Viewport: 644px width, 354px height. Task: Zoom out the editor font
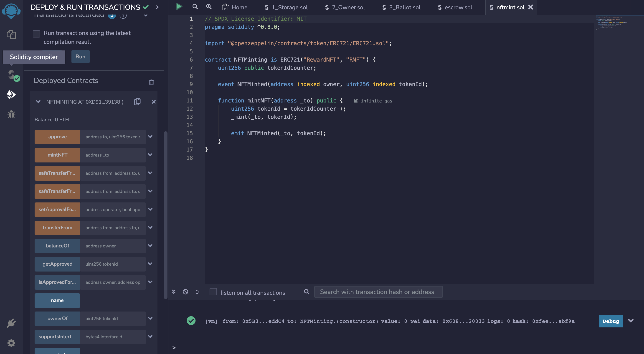click(195, 7)
